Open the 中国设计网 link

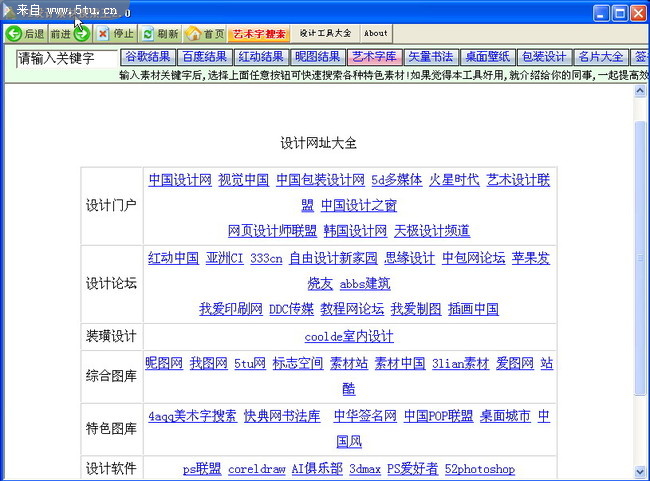tap(180, 180)
